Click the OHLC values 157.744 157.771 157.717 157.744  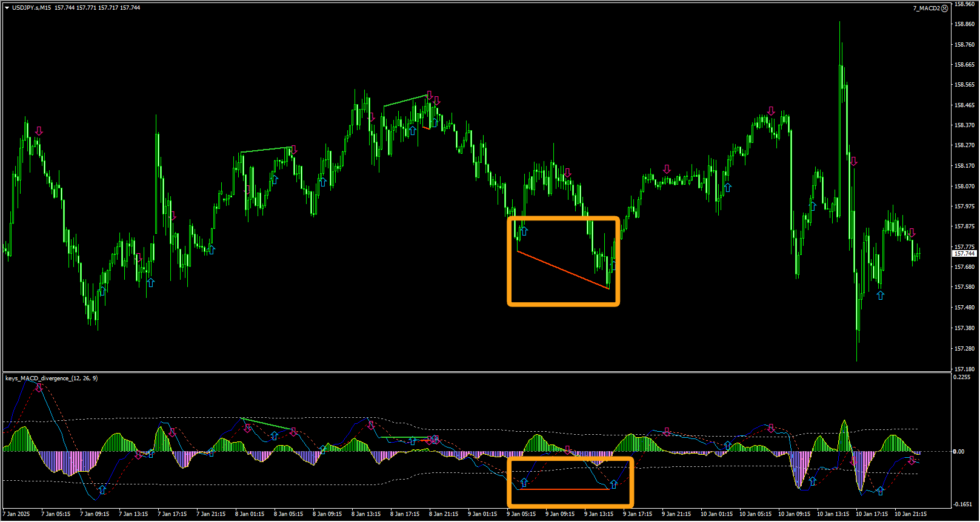point(97,8)
